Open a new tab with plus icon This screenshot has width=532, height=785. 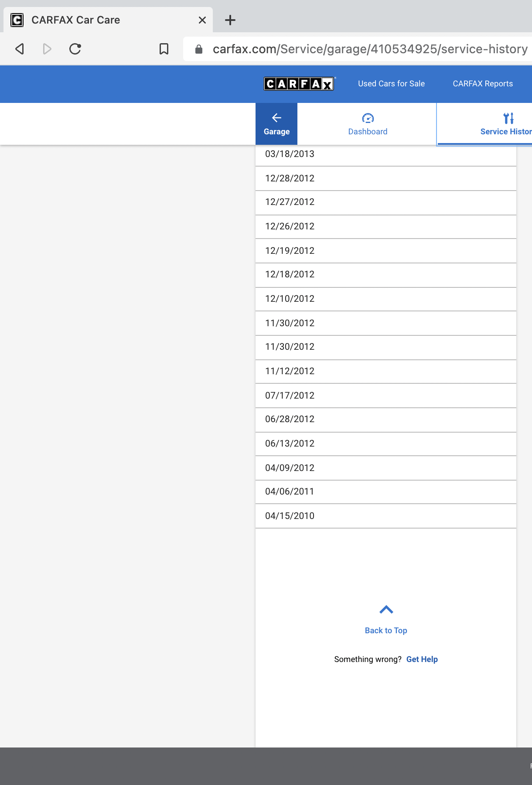(x=230, y=20)
